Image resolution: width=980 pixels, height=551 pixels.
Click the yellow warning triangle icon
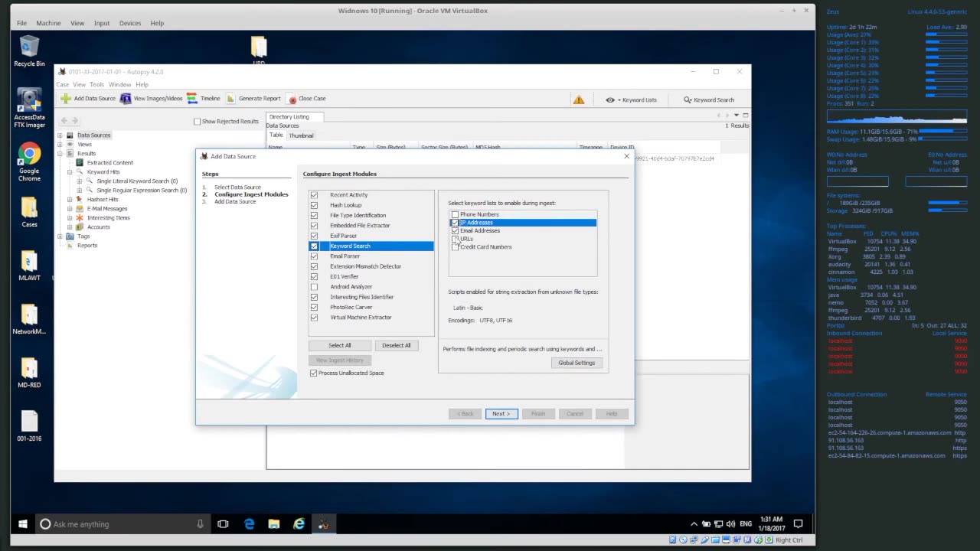click(x=579, y=99)
